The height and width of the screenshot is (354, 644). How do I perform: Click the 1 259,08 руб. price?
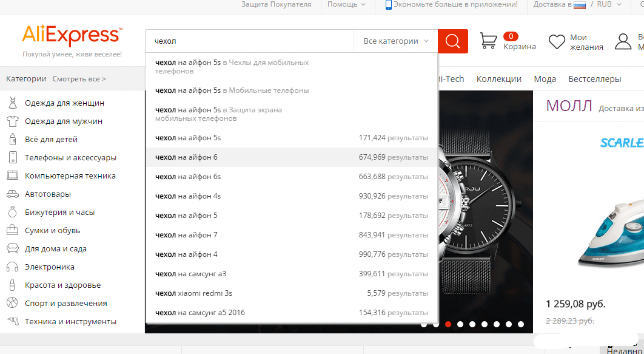[x=575, y=305]
